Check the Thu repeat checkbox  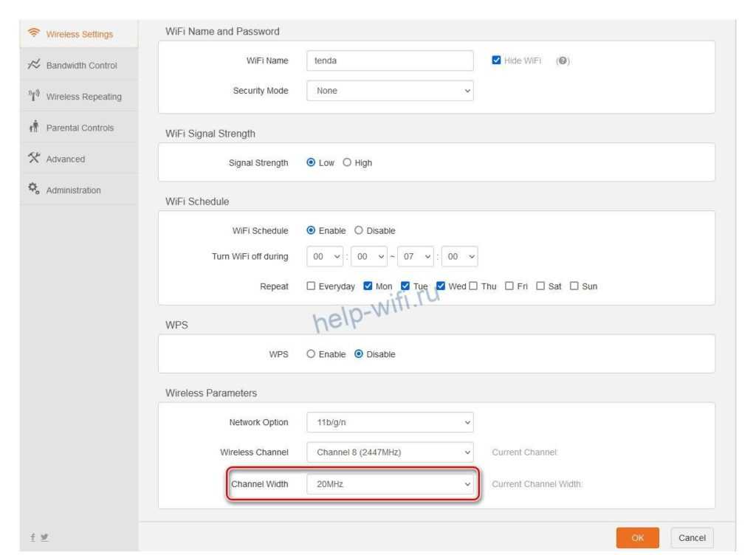473,286
